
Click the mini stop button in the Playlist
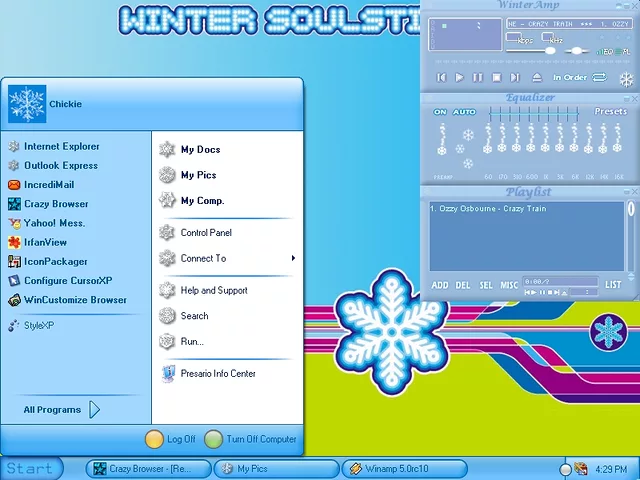(550, 292)
